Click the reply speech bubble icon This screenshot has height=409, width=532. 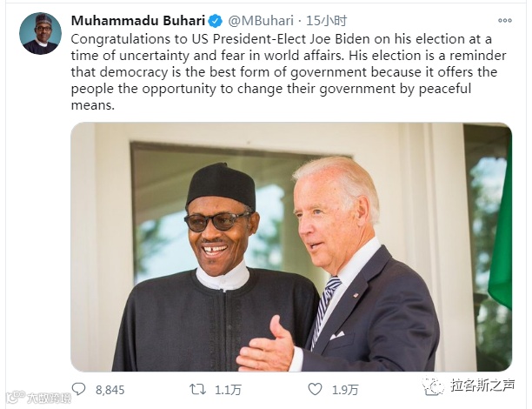pyautogui.click(x=78, y=389)
